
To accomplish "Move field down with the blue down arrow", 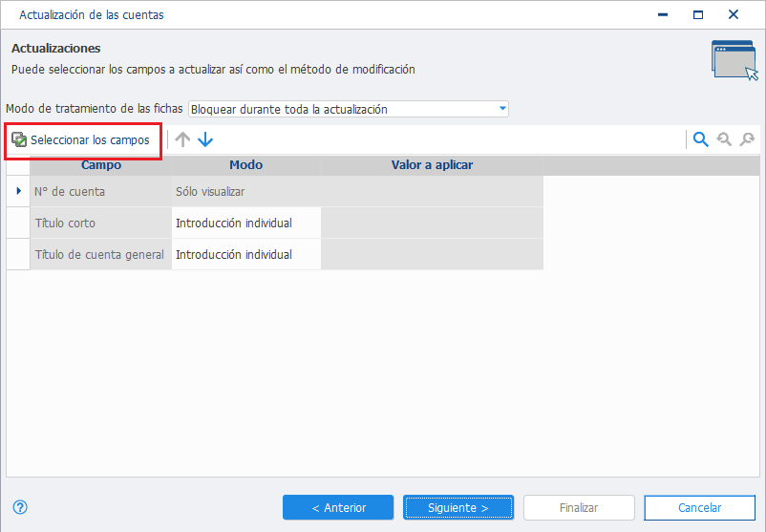I will click(x=205, y=139).
